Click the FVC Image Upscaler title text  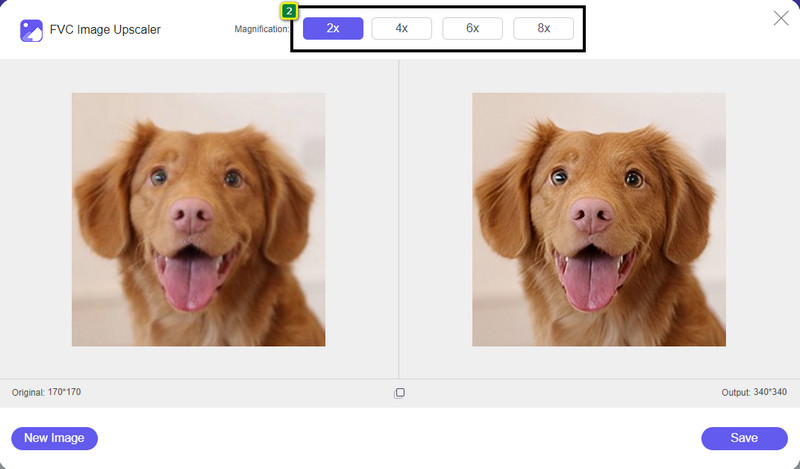pyautogui.click(x=105, y=30)
